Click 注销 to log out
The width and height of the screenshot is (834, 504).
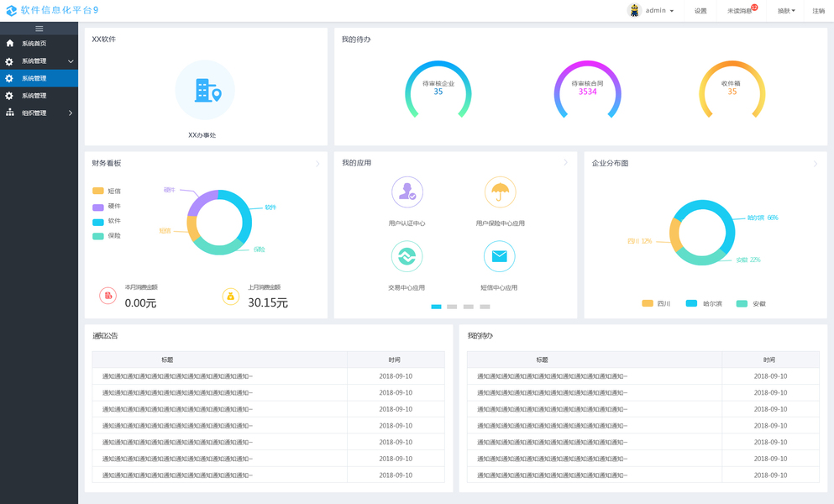click(x=818, y=11)
